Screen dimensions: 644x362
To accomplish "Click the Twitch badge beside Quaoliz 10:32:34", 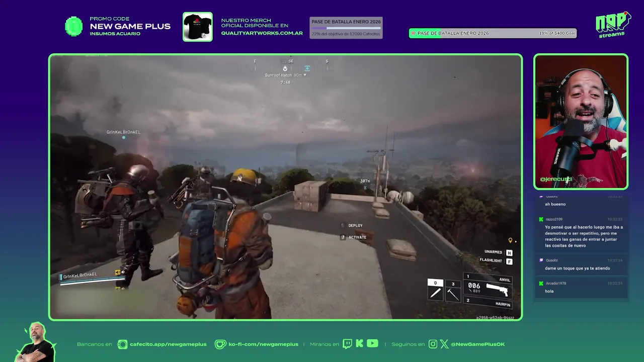I will click(x=541, y=260).
